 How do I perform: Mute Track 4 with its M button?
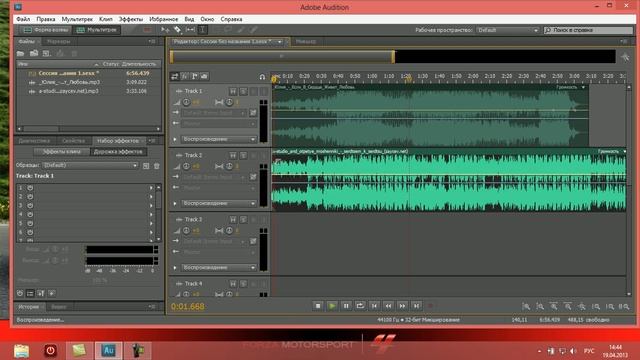point(233,284)
